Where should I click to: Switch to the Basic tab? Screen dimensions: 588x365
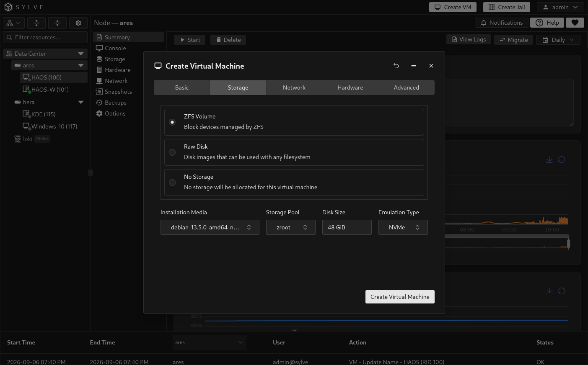tap(182, 87)
